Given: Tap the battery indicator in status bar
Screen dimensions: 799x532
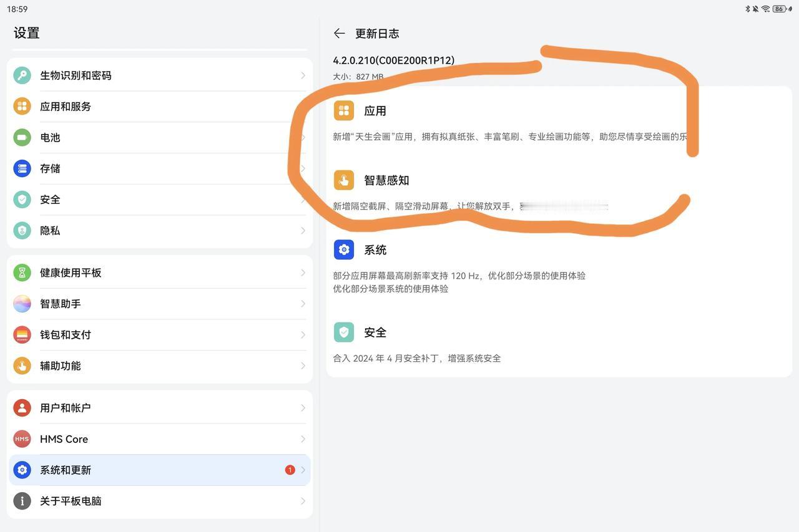Looking at the screenshot, I should [780, 9].
